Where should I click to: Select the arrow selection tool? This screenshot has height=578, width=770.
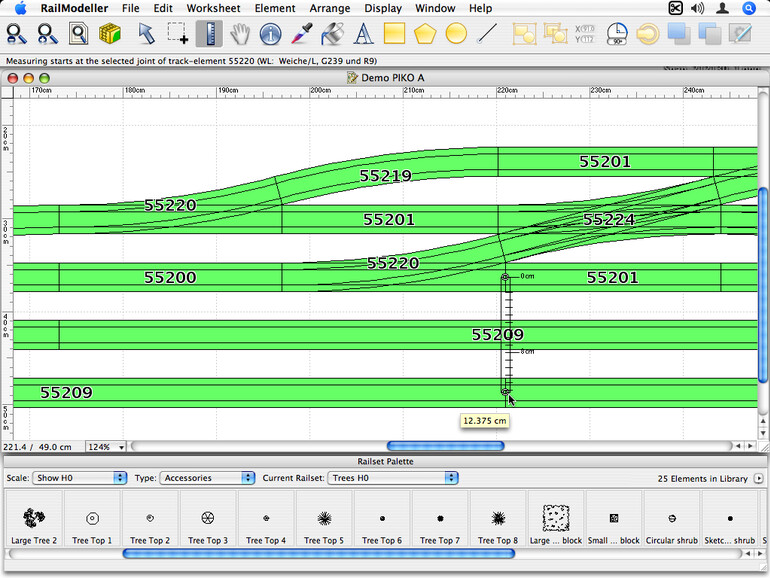click(147, 34)
